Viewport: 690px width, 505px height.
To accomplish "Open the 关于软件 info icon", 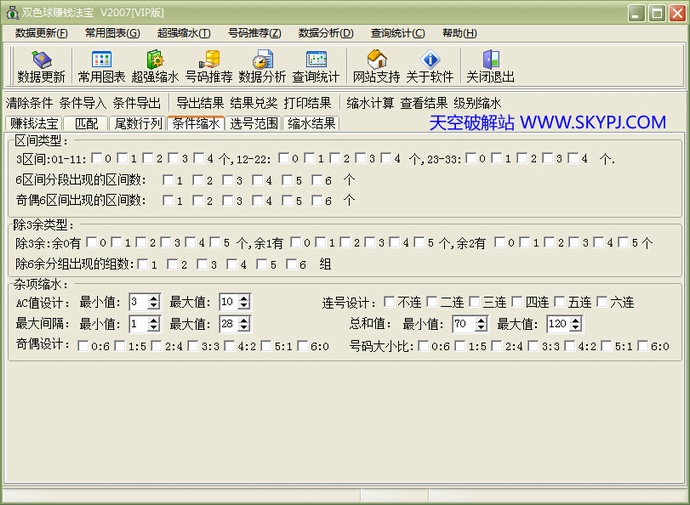I will click(430, 67).
